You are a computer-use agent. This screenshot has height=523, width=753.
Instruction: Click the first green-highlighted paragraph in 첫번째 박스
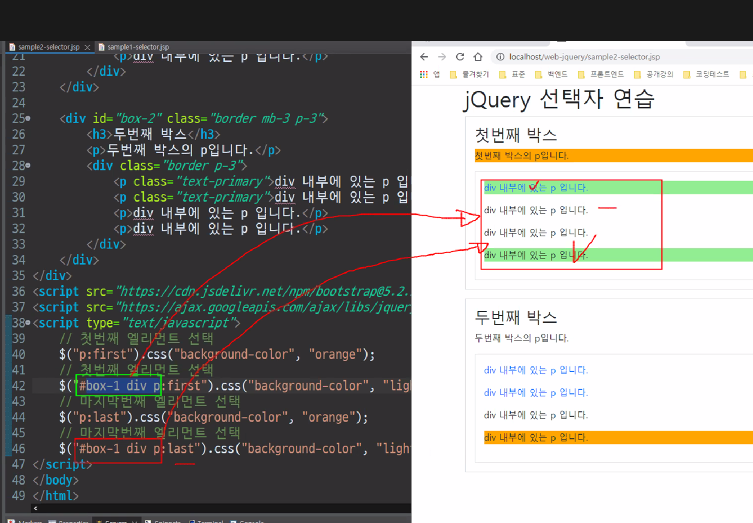click(619, 187)
